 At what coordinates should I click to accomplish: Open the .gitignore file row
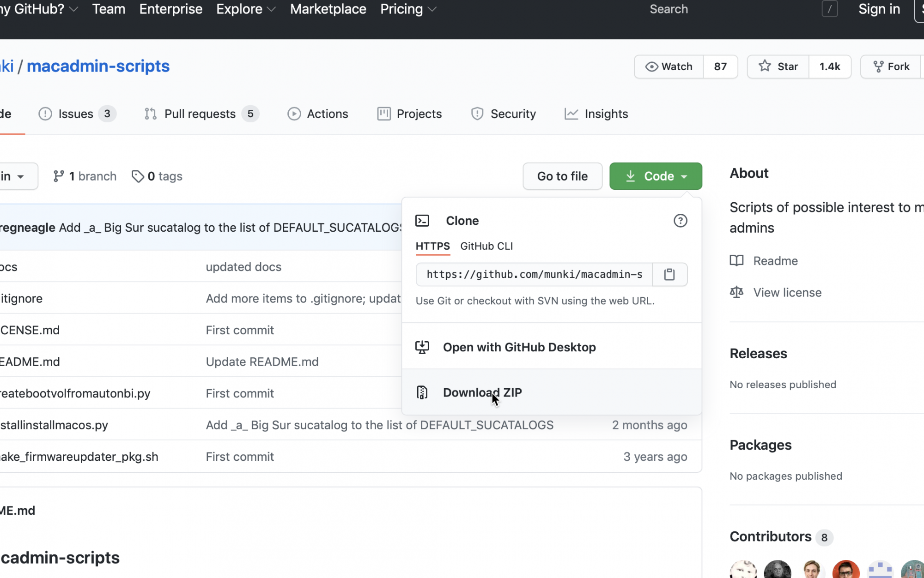tap(21, 298)
